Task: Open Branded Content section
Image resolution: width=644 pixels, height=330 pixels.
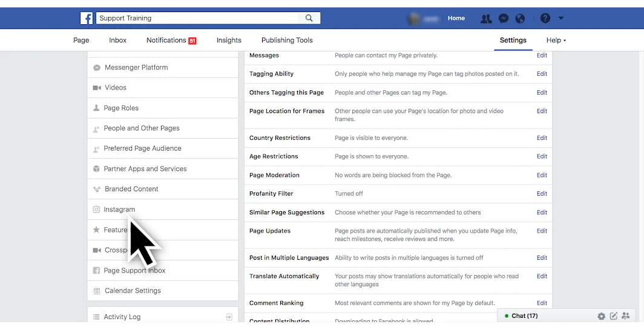Action: click(x=163, y=189)
